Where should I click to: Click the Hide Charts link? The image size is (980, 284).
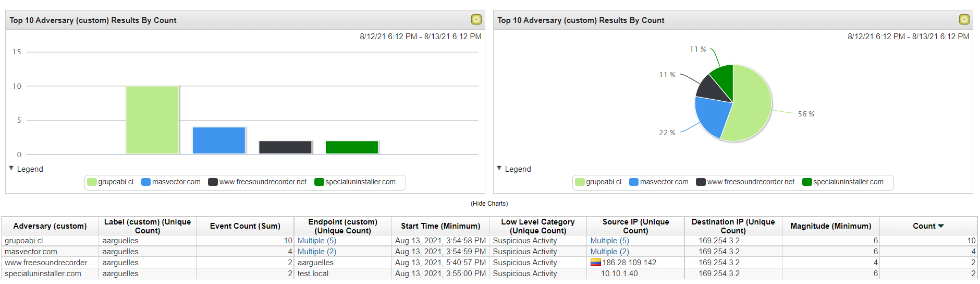[x=489, y=204]
